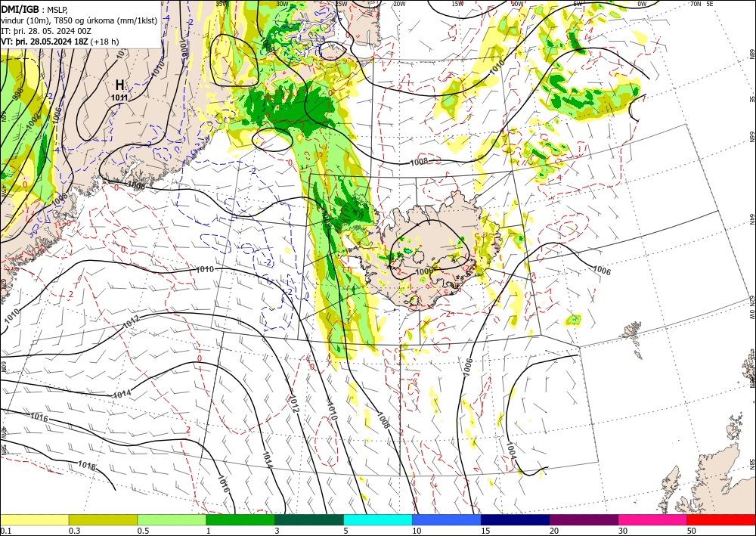Click the "70N" latitude label

pos(696,4)
